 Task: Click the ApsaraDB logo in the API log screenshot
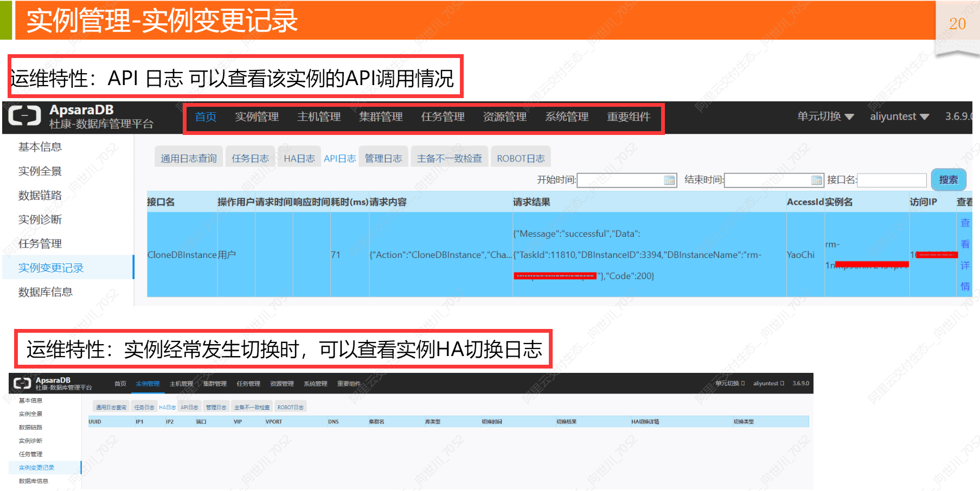point(25,116)
